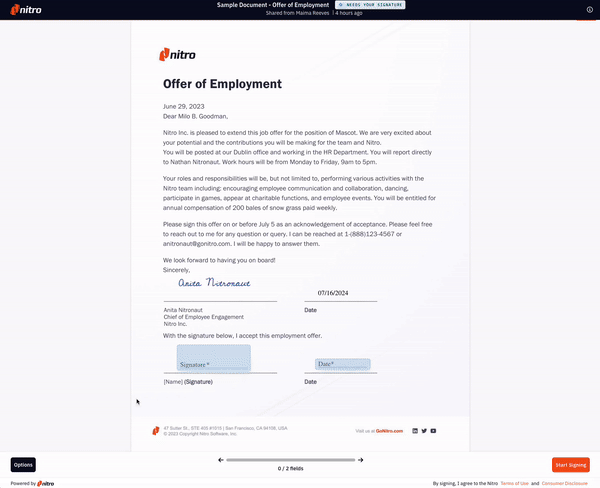Click the Nitro flame icon in document footer
This screenshot has height=488, width=600.
[x=156, y=430]
